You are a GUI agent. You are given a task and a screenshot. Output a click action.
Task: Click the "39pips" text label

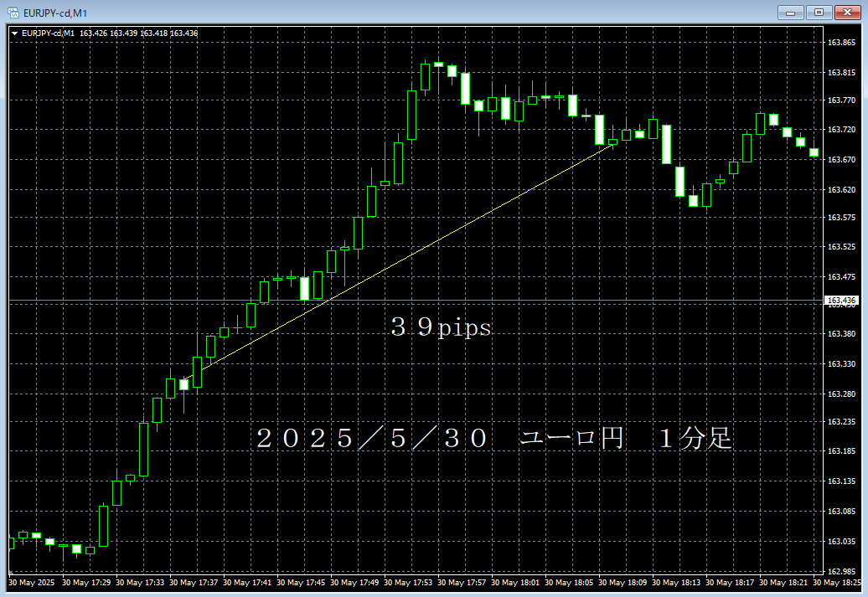pos(441,328)
